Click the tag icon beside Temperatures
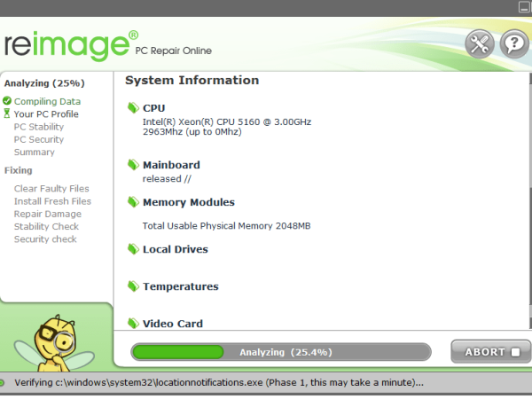This screenshot has width=532, height=399. (x=133, y=286)
